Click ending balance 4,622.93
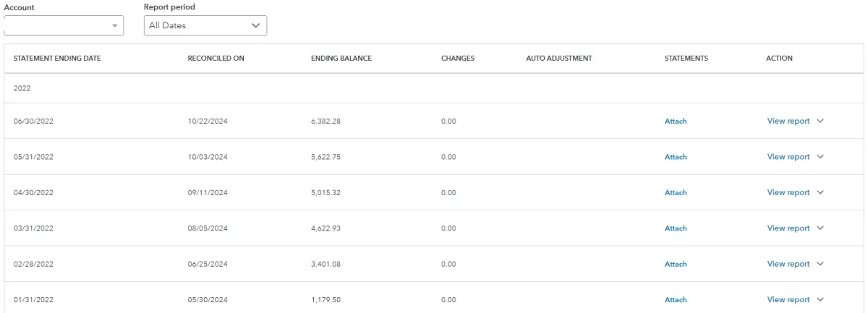This screenshot has width=868, height=313. point(325,228)
